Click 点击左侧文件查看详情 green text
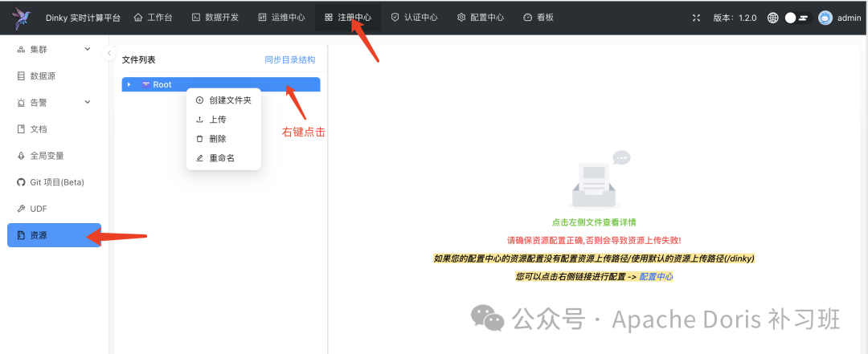Viewport: 868px width, 354px height. point(594,222)
